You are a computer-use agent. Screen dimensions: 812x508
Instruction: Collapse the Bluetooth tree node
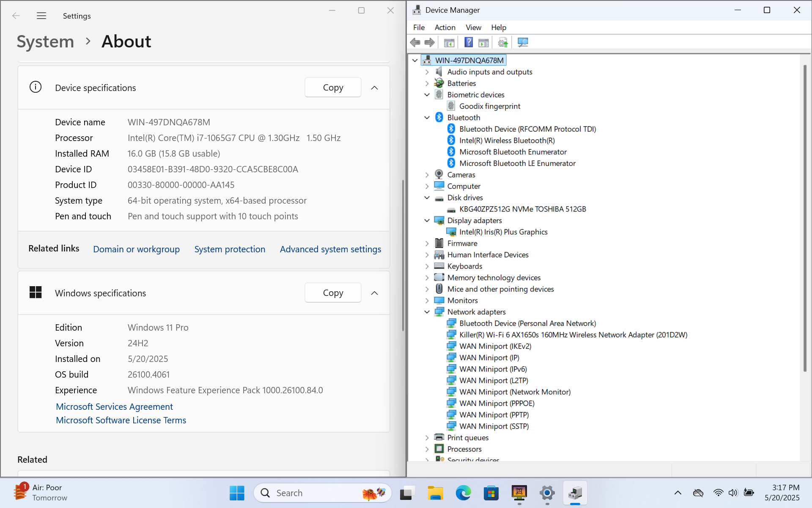pyautogui.click(x=427, y=118)
